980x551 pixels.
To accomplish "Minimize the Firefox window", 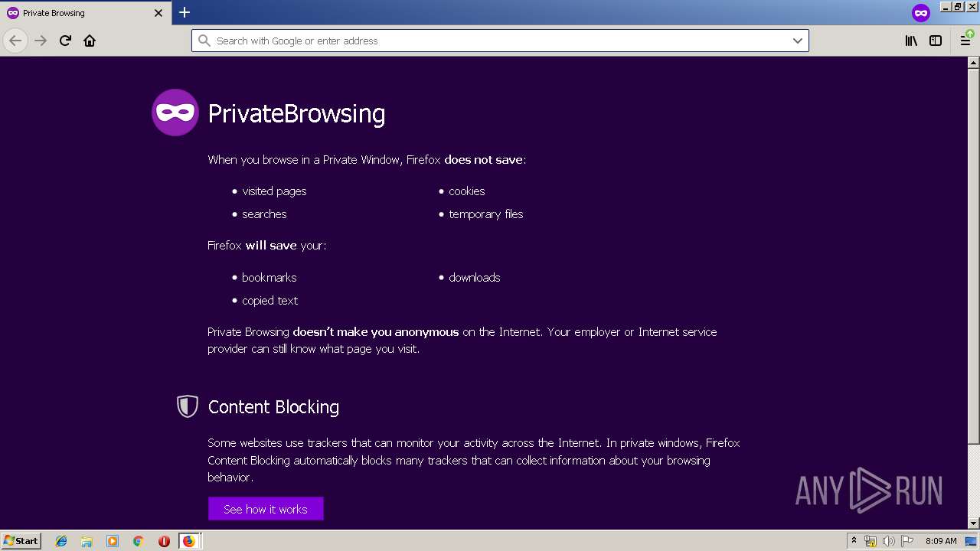I will pos(946,6).
